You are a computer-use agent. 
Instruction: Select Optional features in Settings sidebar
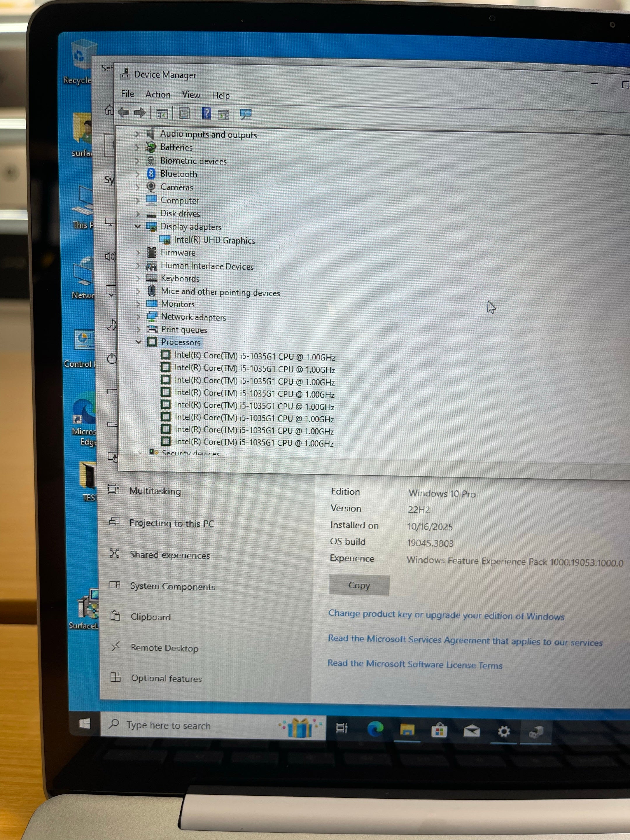click(166, 678)
